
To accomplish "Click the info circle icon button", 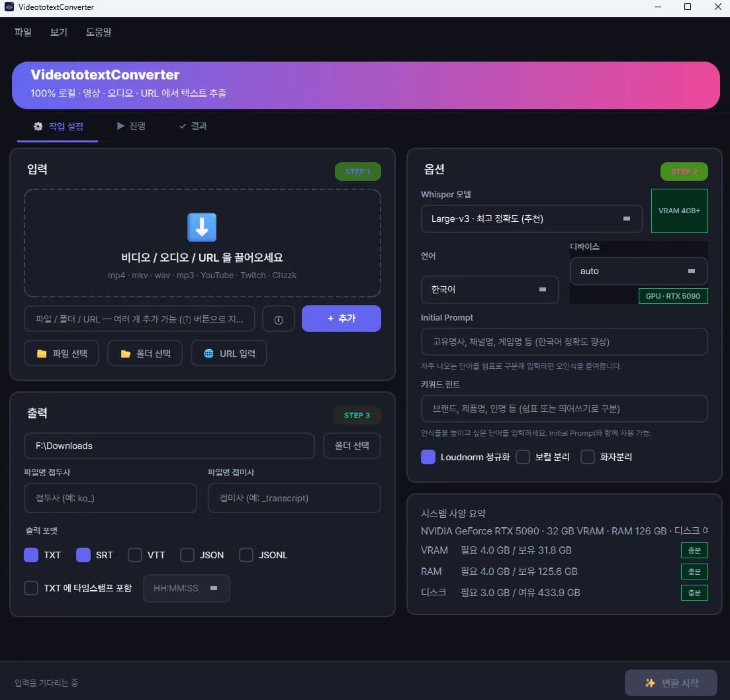I will (279, 319).
